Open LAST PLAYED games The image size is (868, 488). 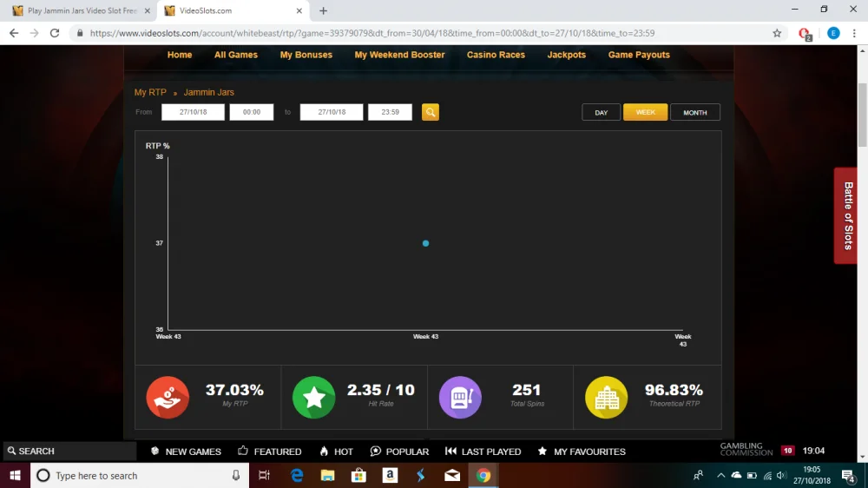[x=483, y=452]
